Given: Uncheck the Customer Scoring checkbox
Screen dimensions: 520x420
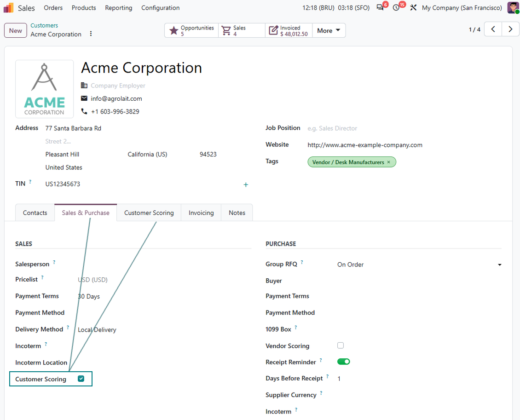Looking at the screenshot, I should 81,379.
